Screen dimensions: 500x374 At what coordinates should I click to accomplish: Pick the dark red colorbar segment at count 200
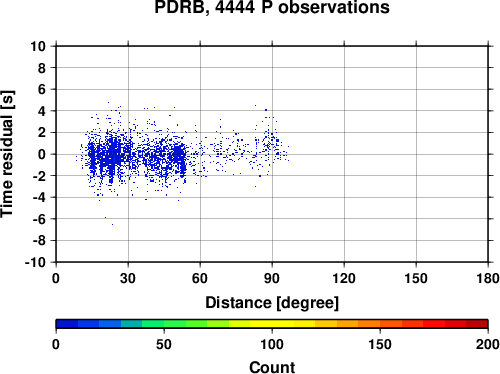pyautogui.click(x=477, y=324)
